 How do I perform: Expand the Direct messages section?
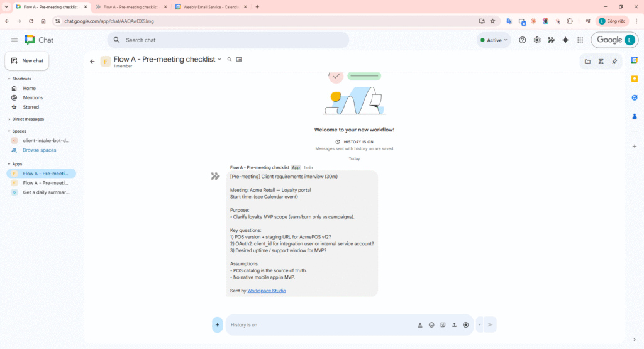(x=9, y=119)
